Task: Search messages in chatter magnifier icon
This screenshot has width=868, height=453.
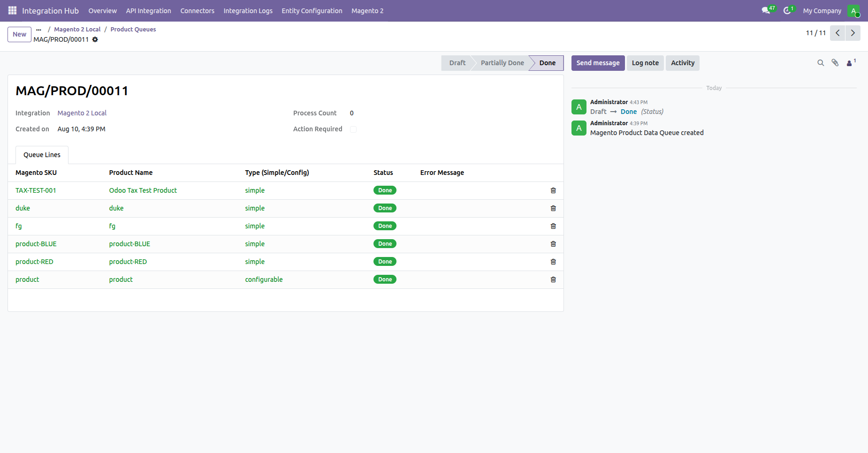Action: pos(821,63)
